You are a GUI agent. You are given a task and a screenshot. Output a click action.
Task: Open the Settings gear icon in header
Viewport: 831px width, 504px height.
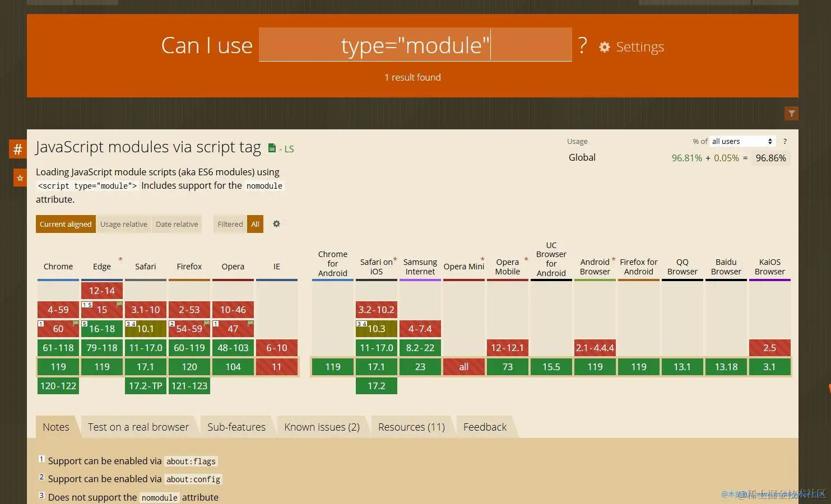click(x=604, y=47)
